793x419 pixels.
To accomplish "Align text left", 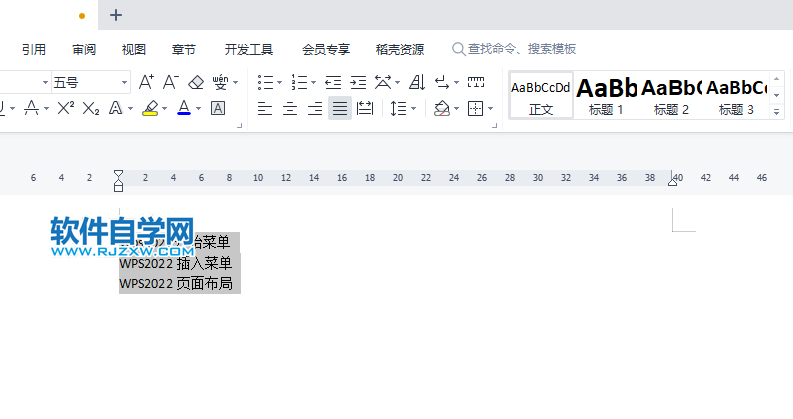I will point(265,108).
